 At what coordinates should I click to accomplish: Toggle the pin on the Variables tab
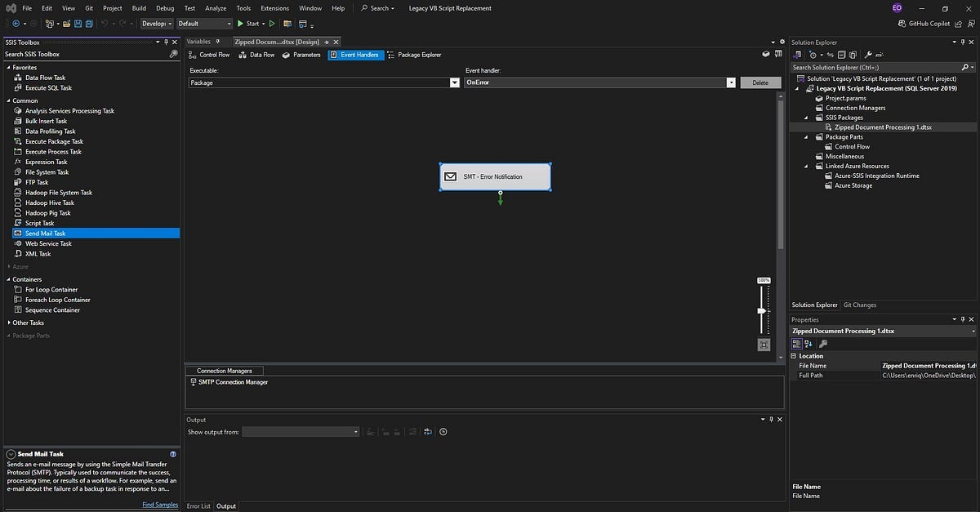point(216,42)
